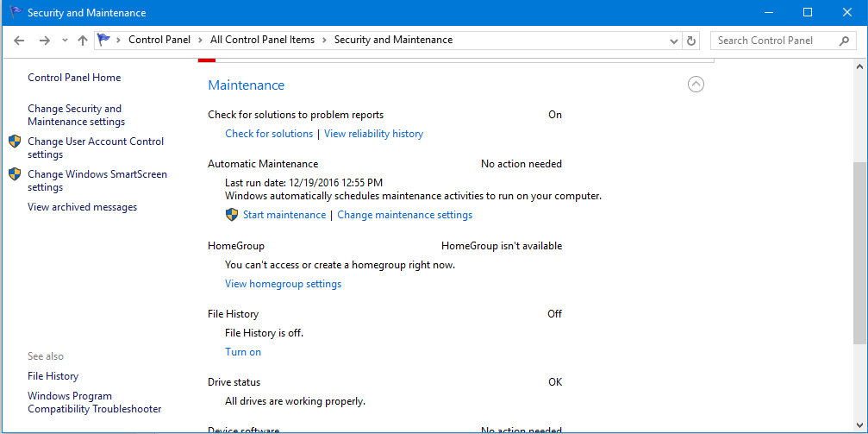Click the shield icon next to Windows SmartScreen
The image size is (868, 434).
coord(15,174)
